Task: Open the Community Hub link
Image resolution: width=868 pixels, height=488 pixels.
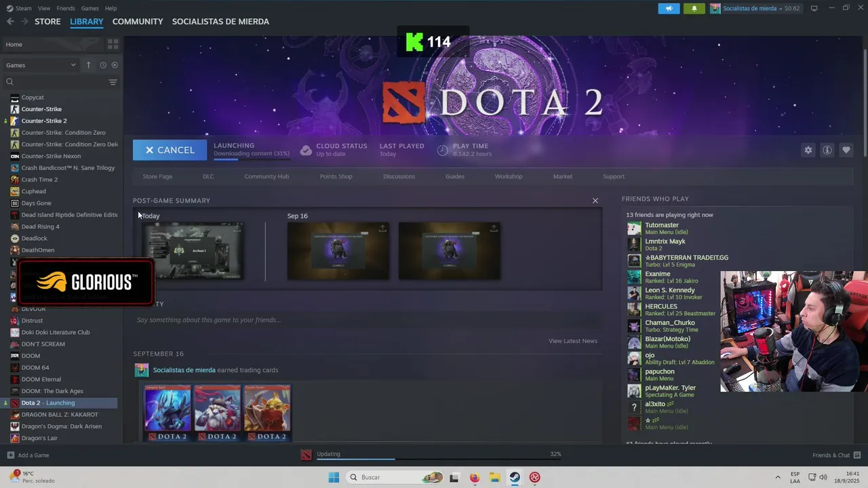Action: pyautogui.click(x=267, y=176)
